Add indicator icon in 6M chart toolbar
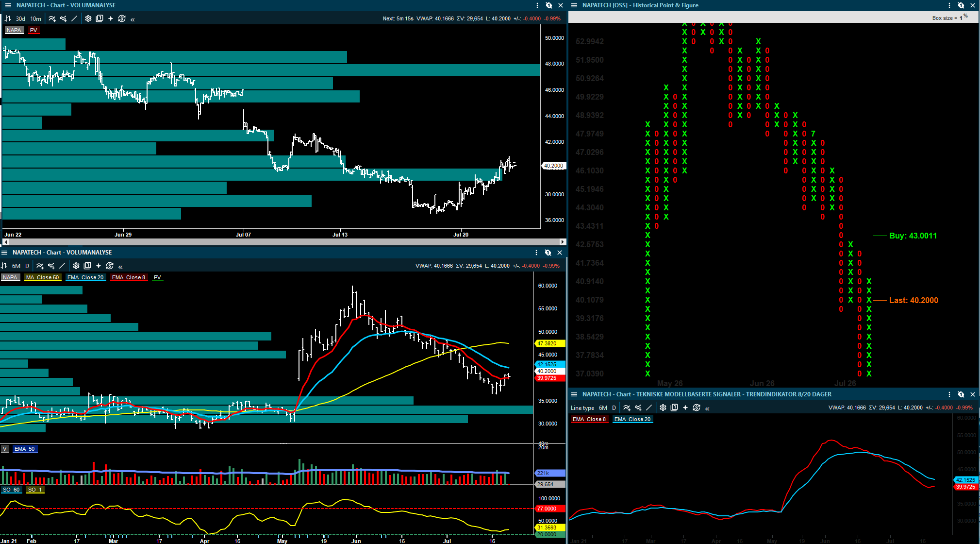Screen dimensions: 980x544 pyautogui.click(x=40, y=266)
